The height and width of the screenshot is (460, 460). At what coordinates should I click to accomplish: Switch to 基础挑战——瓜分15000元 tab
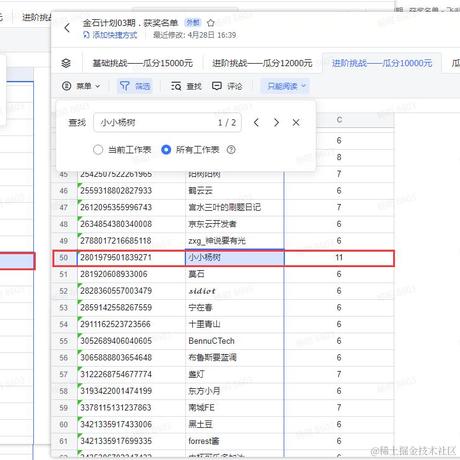(143, 63)
